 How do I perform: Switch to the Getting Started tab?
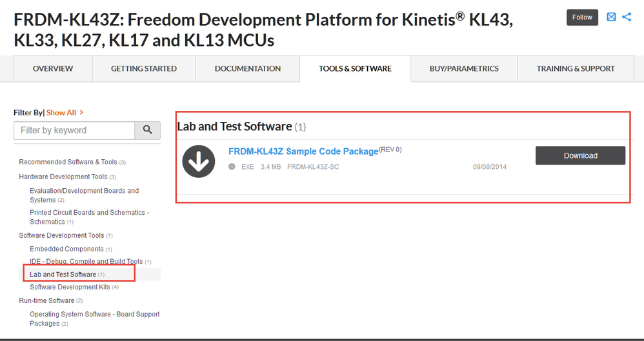[144, 68]
